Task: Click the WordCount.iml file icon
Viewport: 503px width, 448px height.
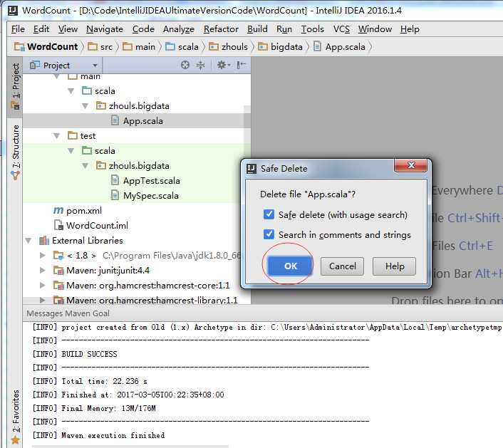Action: point(58,225)
